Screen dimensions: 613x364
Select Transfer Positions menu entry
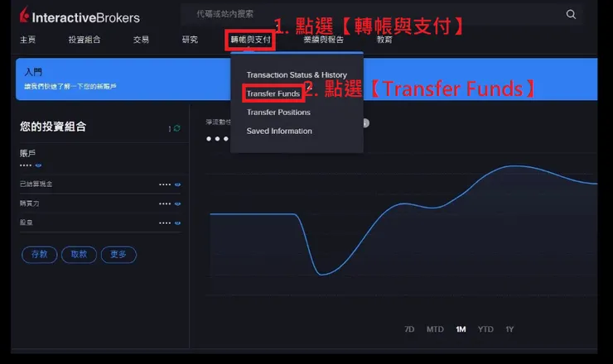click(x=278, y=112)
